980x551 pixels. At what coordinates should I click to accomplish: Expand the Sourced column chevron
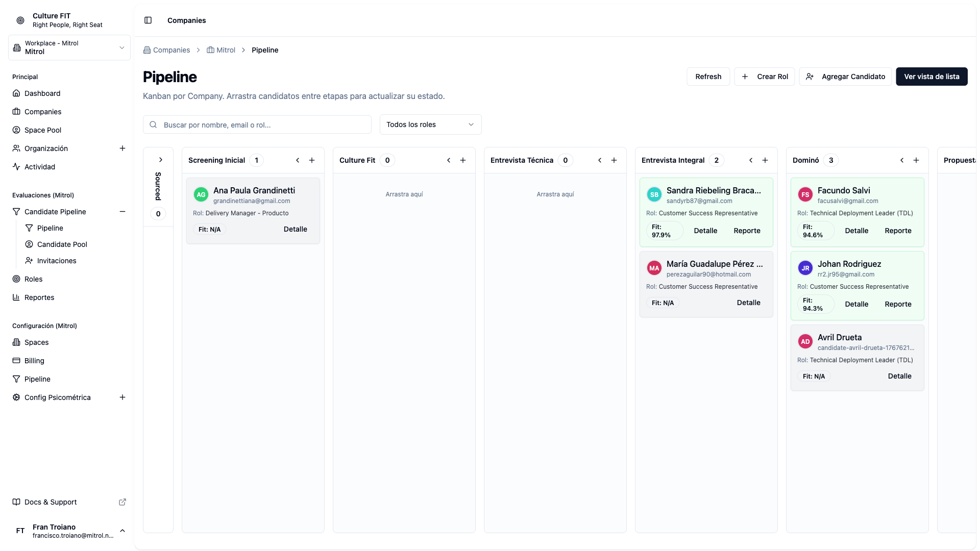160,160
